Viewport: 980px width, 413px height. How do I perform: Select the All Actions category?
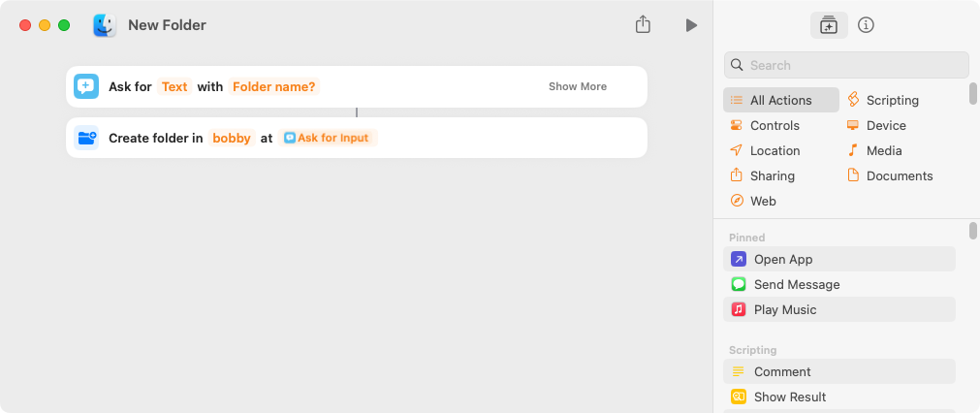780,100
